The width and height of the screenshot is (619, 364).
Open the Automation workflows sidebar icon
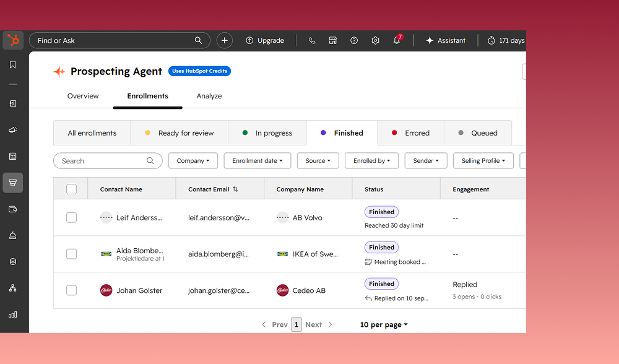pos(12,288)
